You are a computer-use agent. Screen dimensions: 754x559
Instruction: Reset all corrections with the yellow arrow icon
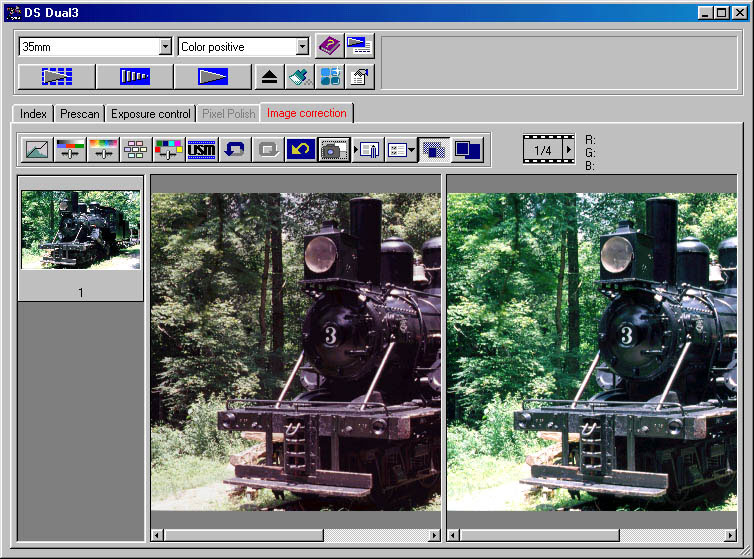coord(300,150)
